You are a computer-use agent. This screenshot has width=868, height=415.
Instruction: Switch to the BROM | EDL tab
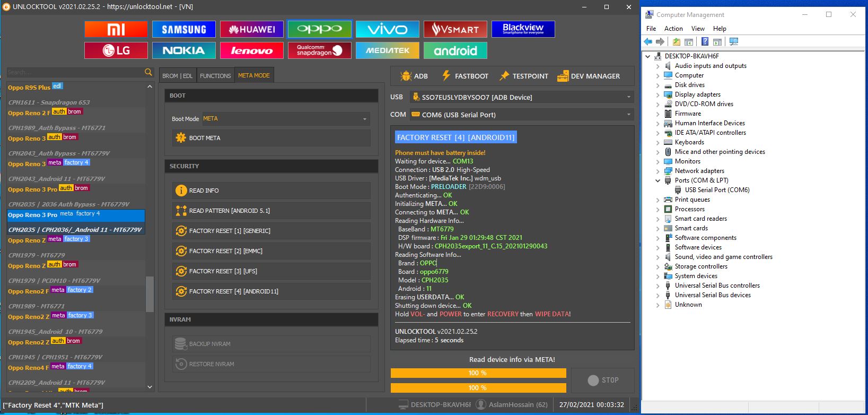[x=178, y=76]
